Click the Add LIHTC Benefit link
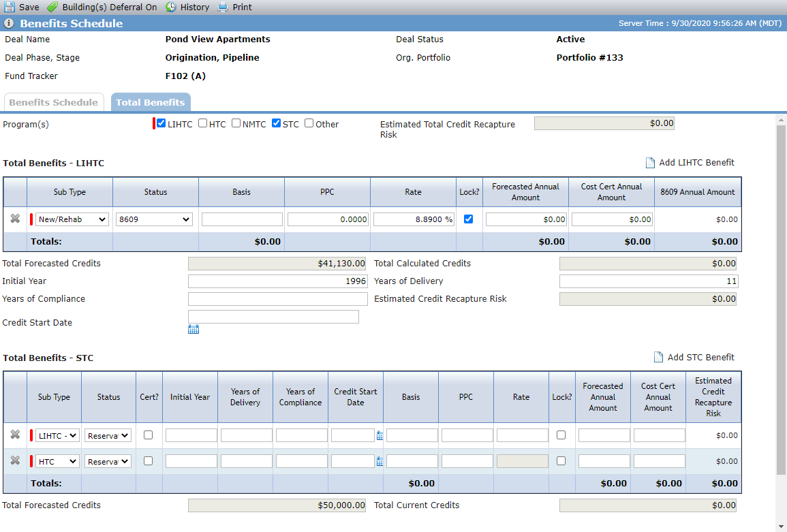This screenshot has height=532, width=787. click(696, 163)
